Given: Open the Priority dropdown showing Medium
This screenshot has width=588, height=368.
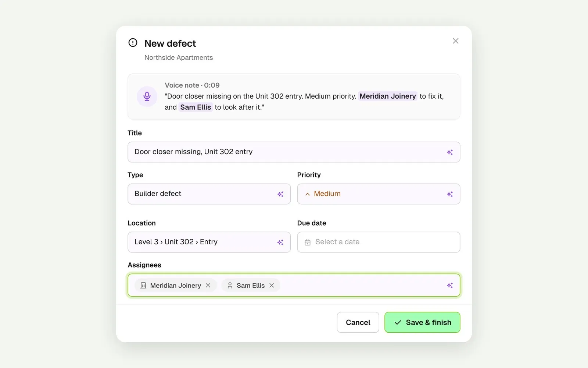Looking at the screenshot, I should (379, 194).
